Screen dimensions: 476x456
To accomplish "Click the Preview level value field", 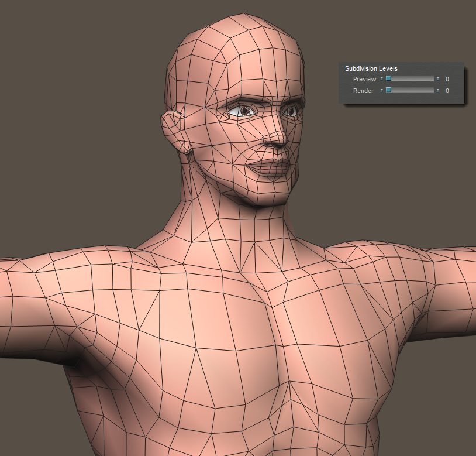I will [x=447, y=79].
